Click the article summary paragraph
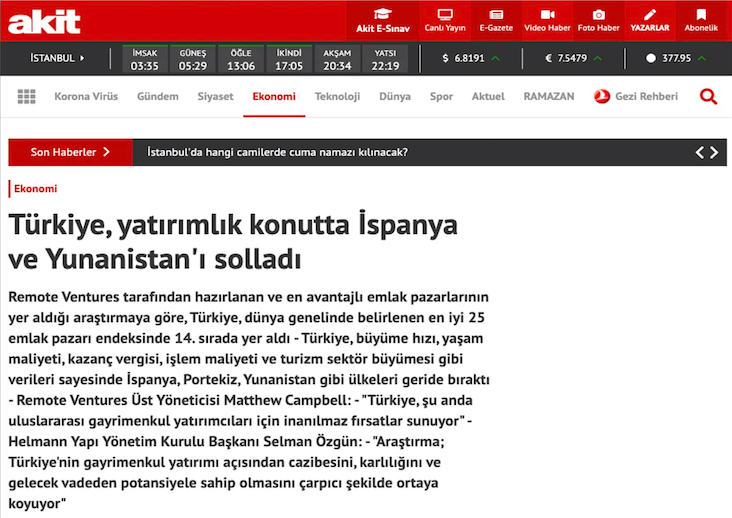This screenshot has height=518, width=732. [x=249, y=400]
